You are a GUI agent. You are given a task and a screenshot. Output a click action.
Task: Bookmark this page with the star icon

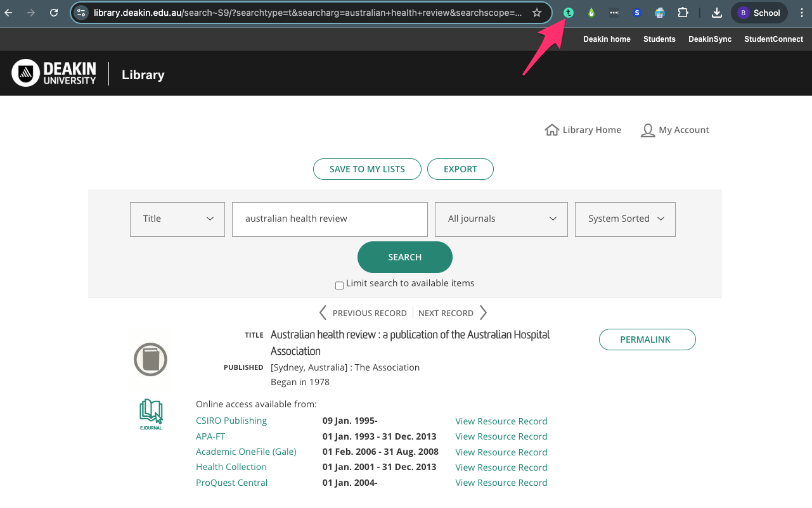coord(537,13)
